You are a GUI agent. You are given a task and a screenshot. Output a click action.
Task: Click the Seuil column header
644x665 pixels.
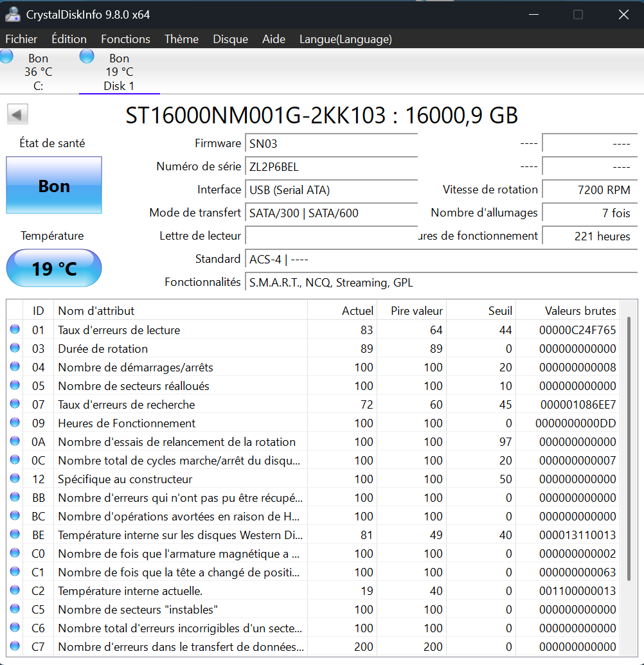tap(481, 310)
